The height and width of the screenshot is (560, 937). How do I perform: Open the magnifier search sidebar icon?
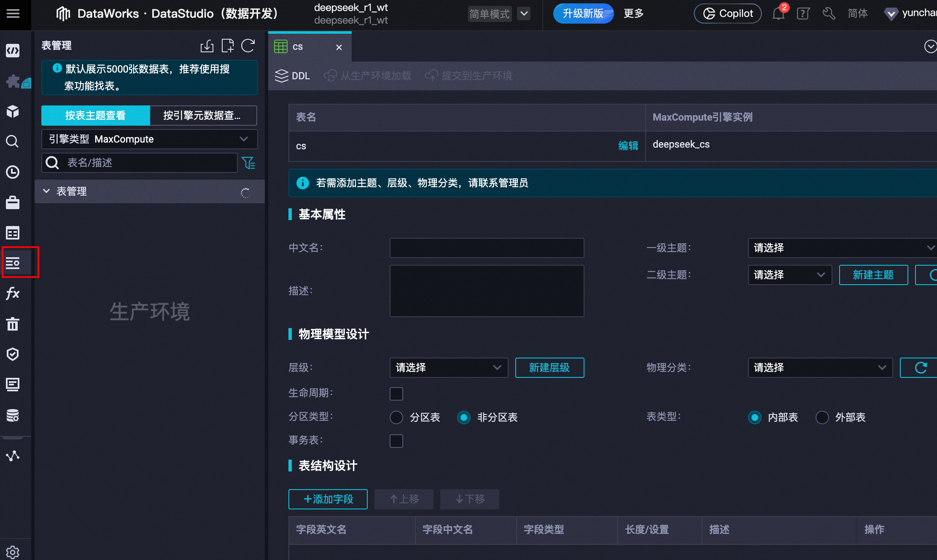[x=13, y=142]
